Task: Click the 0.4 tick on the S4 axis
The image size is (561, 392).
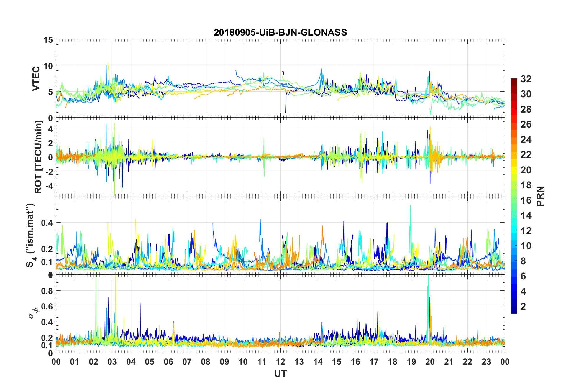Action: (x=47, y=223)
